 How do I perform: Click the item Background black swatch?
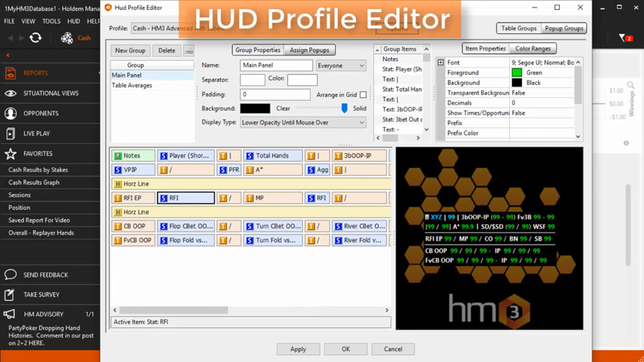pyautogui.click(x=517, y=83)
